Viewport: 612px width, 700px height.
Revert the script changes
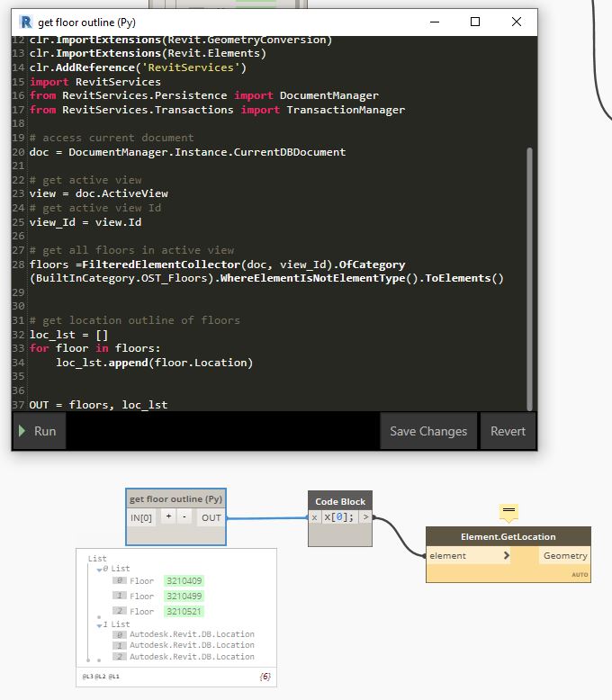click(x=508, y=431)
